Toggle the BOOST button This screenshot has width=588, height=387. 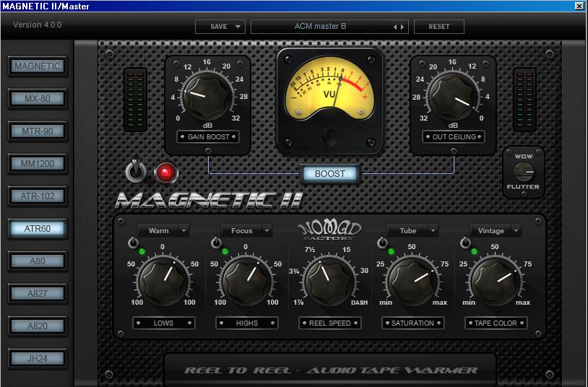(330, 173)
